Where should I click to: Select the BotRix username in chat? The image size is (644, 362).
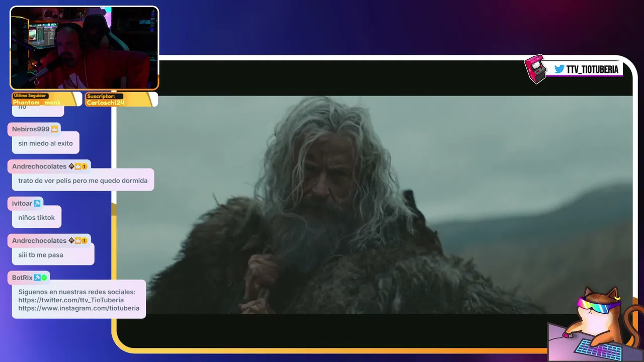pyautogui.click(x=22, y=278)
